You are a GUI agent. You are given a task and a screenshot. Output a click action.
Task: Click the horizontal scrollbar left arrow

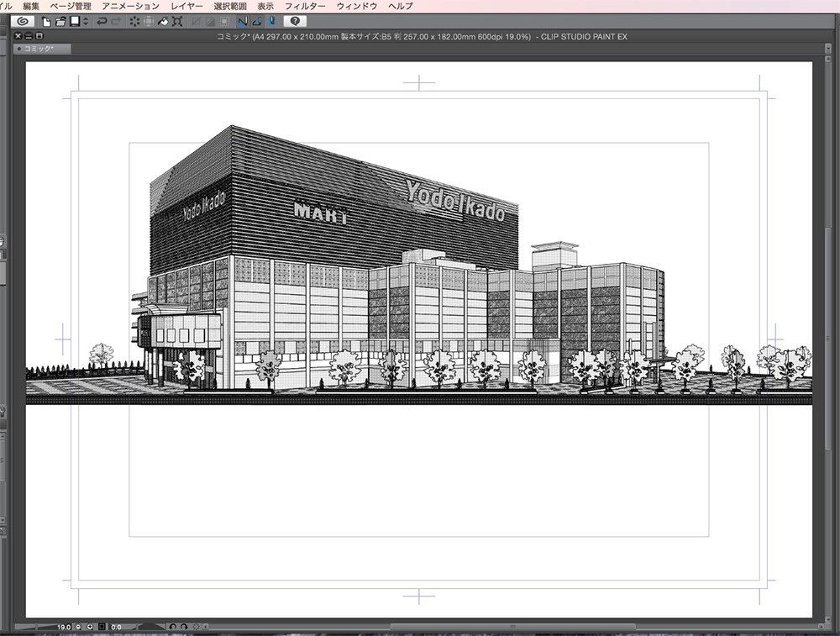coord(205,627)
